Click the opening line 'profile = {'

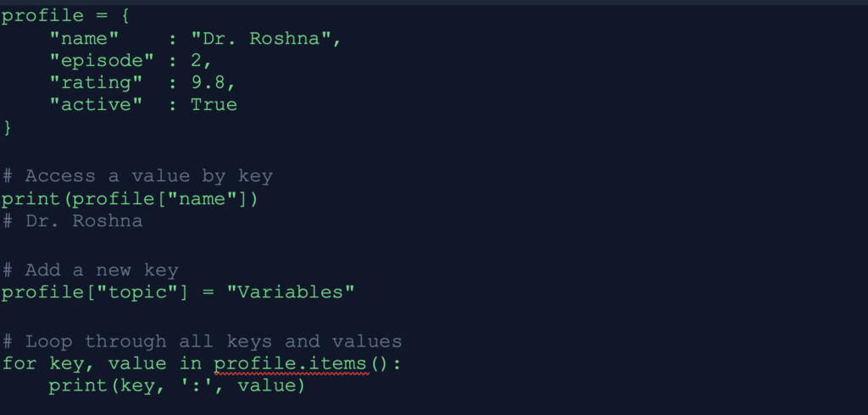65,17
